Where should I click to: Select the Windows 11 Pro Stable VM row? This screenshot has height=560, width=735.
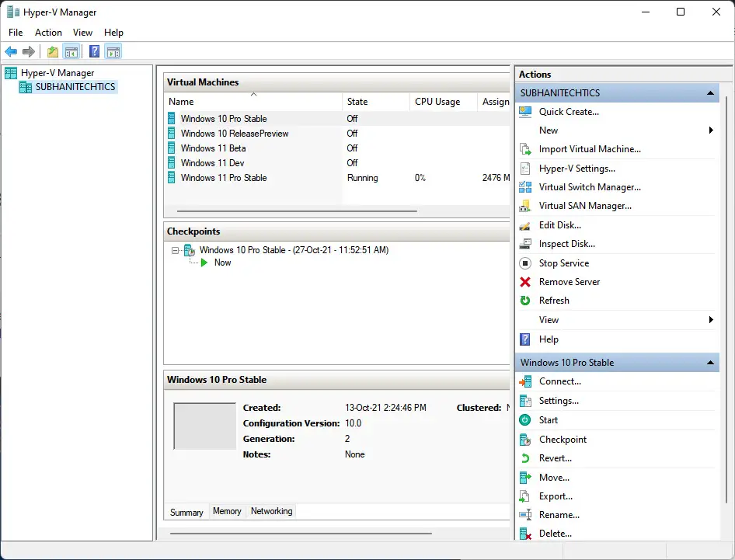(x=336, y=178)
